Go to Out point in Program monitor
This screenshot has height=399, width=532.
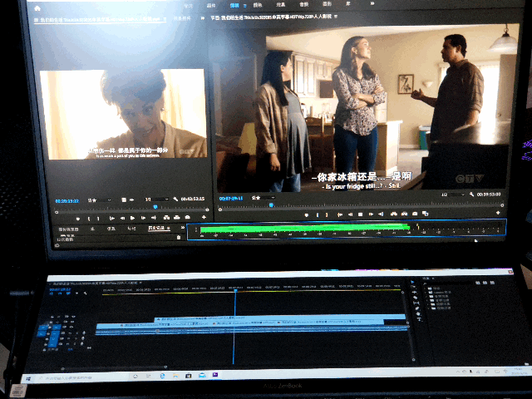[x=381, y=214]
